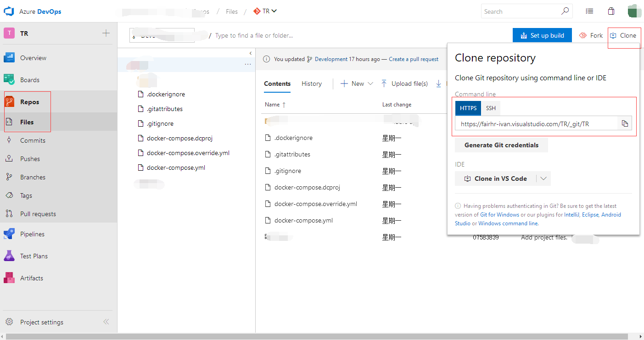Viewport: 644px width, 340px height.
Task: Switch to the SSH tab
Action: click(x=491, y=108)
